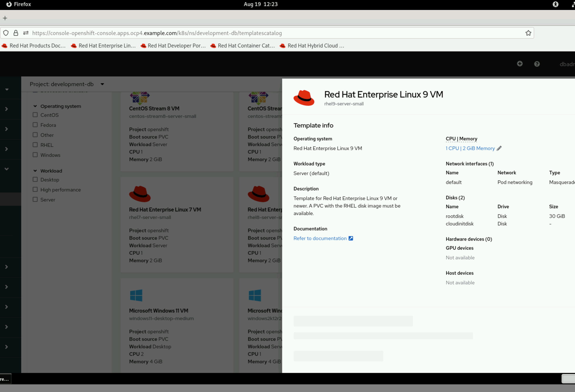Collapse the Operating system filter section

pyautogui.click(x=35, y=106)
